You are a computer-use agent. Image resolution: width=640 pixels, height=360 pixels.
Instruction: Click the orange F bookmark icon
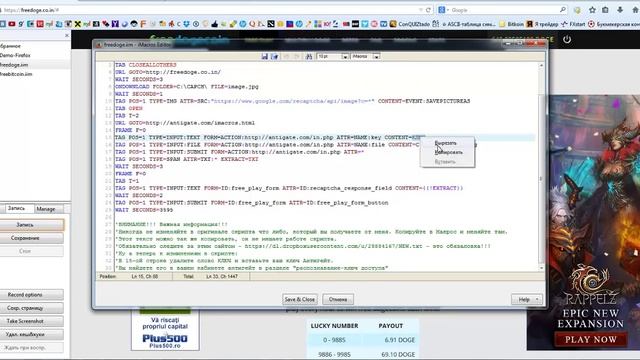pos(143,24)
